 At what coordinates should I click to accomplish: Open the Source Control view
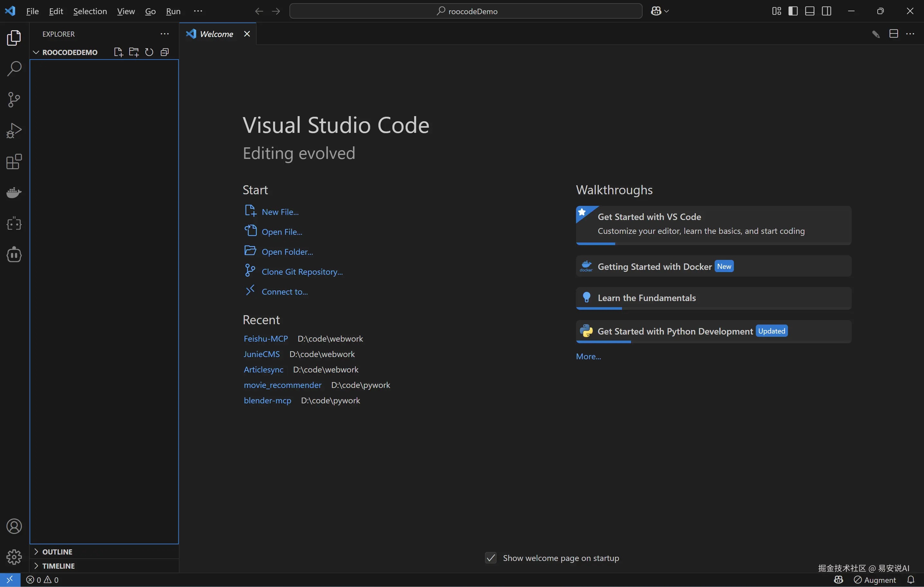click(x=14, y=100)
